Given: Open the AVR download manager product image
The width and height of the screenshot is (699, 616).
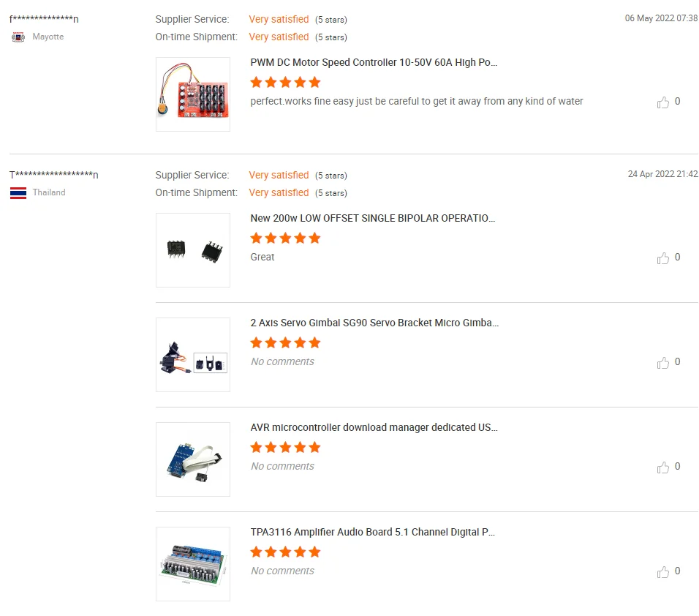Looking at the screenshot, I should click(x=193, y=459).
